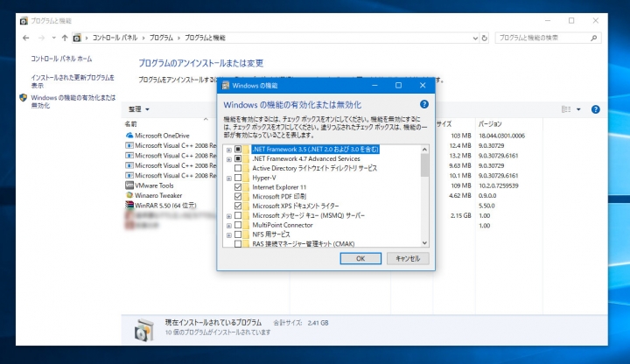
Task: Open the view options dropdown arrow
Action: coord(578,109)
